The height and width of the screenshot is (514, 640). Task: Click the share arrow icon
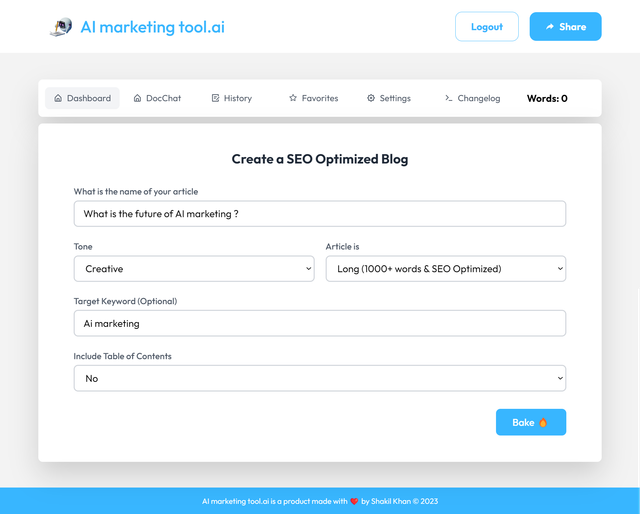pyautogui.click(x=550, y=27)
